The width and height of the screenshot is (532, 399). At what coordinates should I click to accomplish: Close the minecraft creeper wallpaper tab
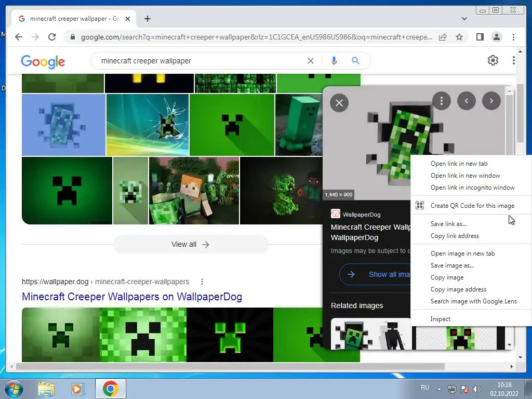[128, 19]
